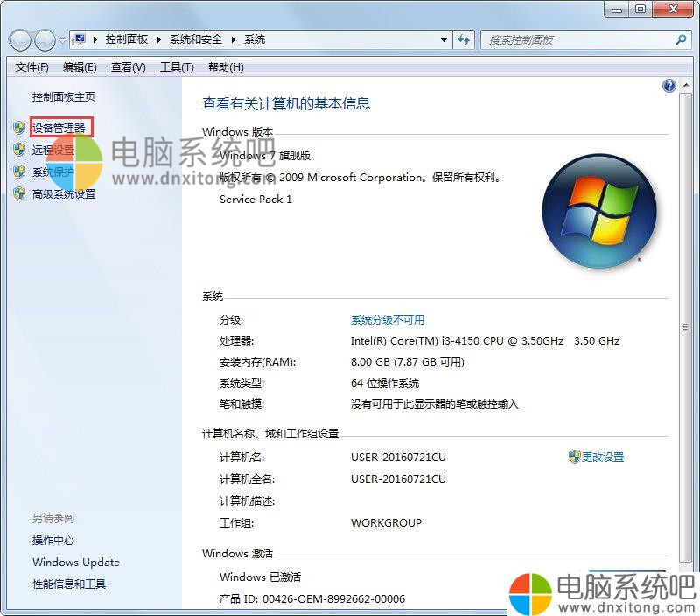The image size is (700, 616).
Task: Click the Windows 7 logo image
Action: (599, 211)
